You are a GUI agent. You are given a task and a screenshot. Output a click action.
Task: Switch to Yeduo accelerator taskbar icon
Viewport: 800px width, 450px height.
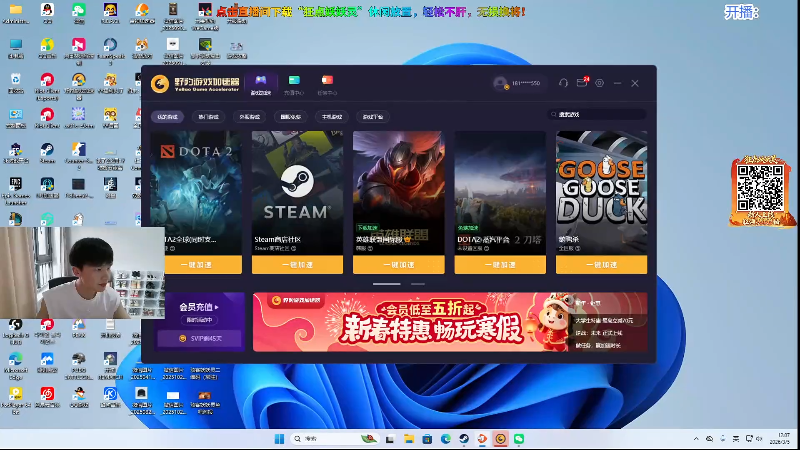[501, 439]
